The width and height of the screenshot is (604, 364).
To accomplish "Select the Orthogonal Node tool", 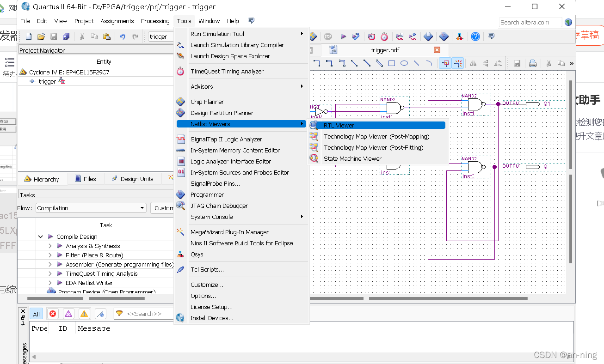I will pos(317,63).
